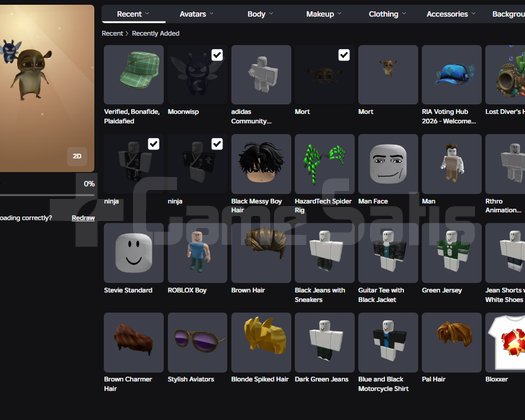Equip the Brown Charmer Hair
The image size is (525, 420).
[x=134, y=342]
